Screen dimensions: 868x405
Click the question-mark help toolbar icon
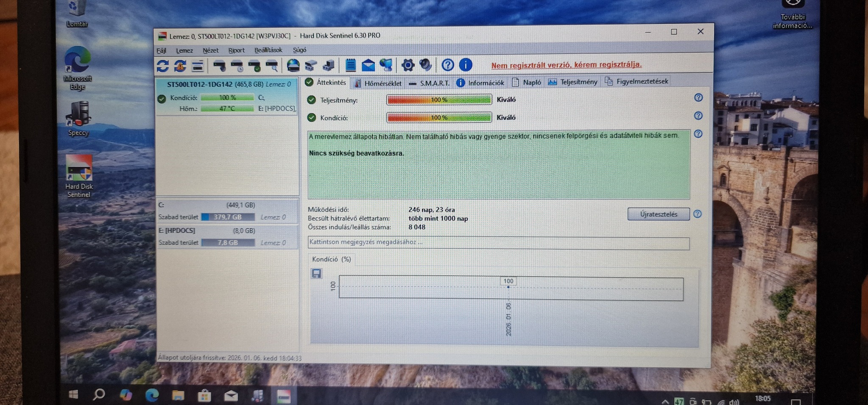[447, 65]
